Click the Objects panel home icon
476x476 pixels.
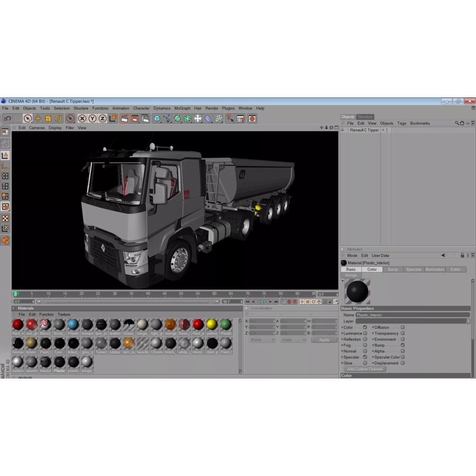(462, 123)
